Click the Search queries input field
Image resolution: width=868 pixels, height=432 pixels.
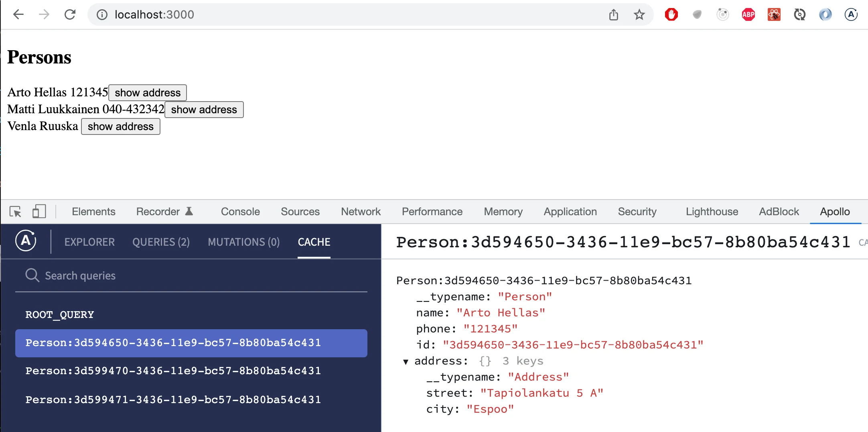pos(191,275)
